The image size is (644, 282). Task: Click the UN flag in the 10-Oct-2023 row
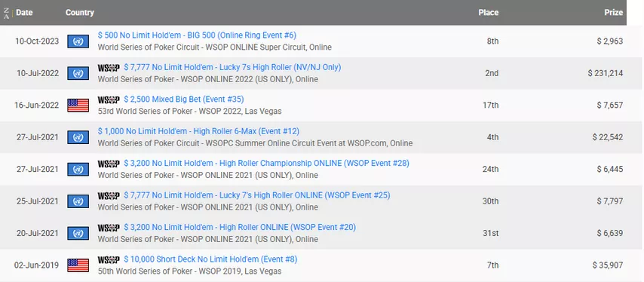[78, 41]
